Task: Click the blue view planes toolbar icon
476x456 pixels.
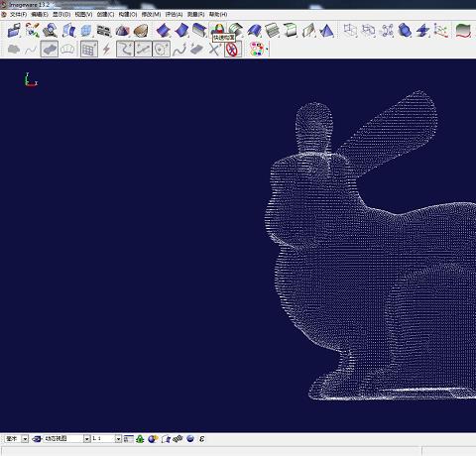Action: (x=68, y=31)
